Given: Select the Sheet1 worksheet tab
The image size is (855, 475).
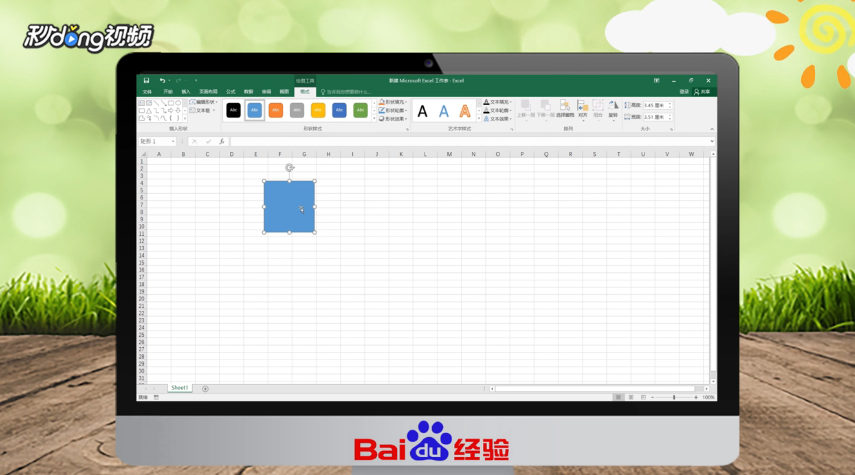Looking at the screenshot, I should coord(179,388).
